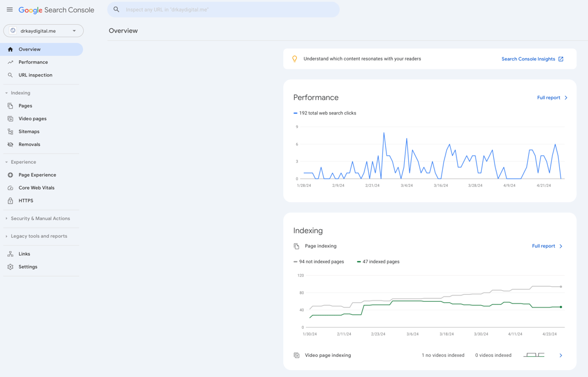Click the Links network icon
Viewport: 588px width, 377px height.
click(10, 254)
